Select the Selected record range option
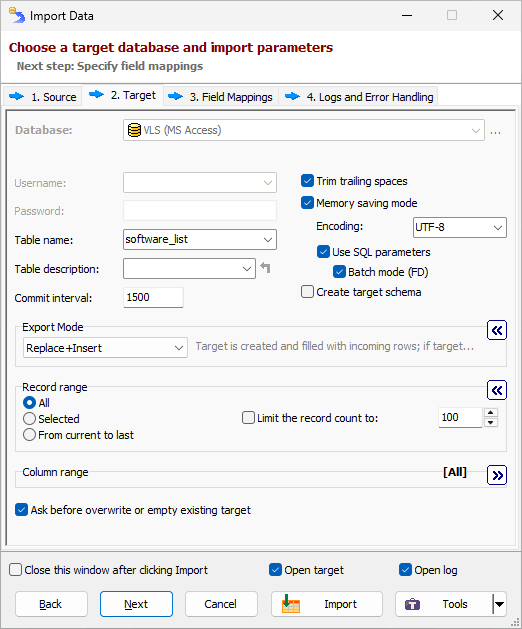The image size is (522, 629). 29,418
